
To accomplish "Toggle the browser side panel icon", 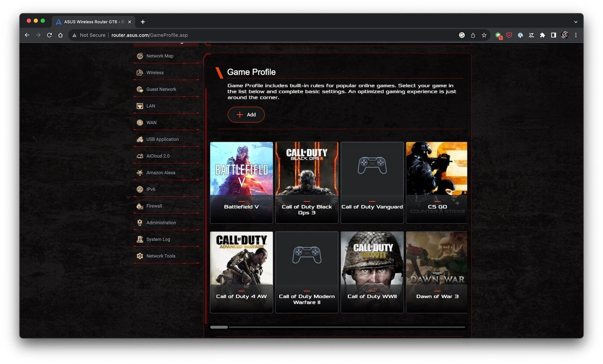I will [x=554, y=35].
